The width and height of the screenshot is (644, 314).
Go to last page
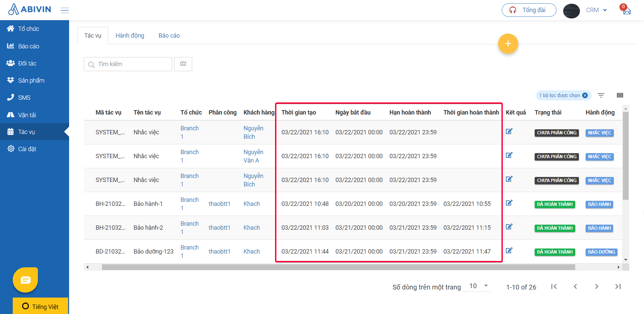(618, 286)
